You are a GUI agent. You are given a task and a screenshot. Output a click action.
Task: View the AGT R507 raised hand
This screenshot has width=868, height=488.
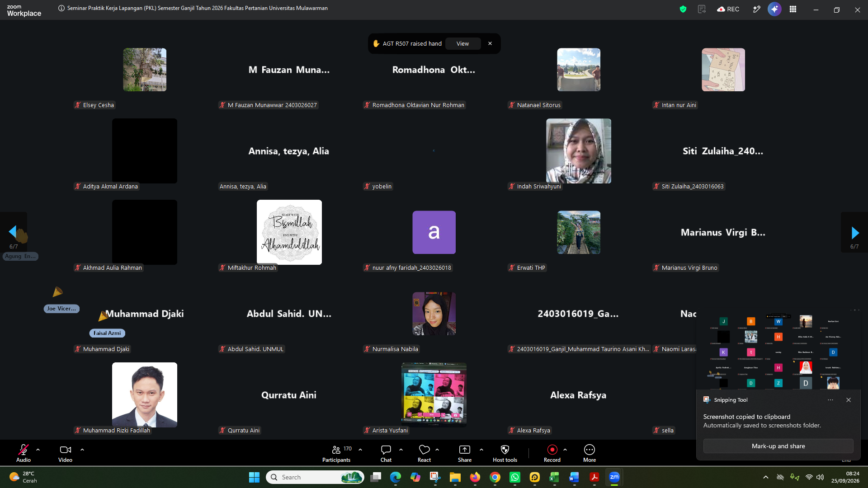coord(462,44)
